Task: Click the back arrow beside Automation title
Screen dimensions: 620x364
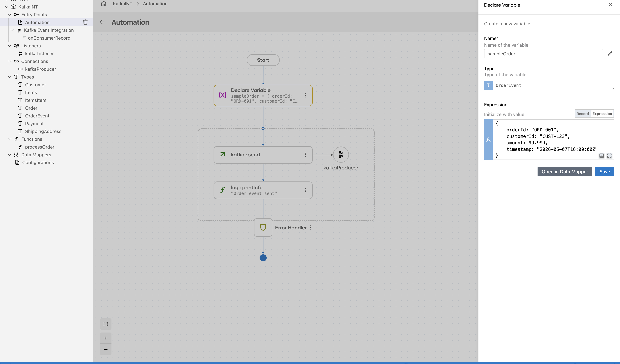Action: coord(102,22)
